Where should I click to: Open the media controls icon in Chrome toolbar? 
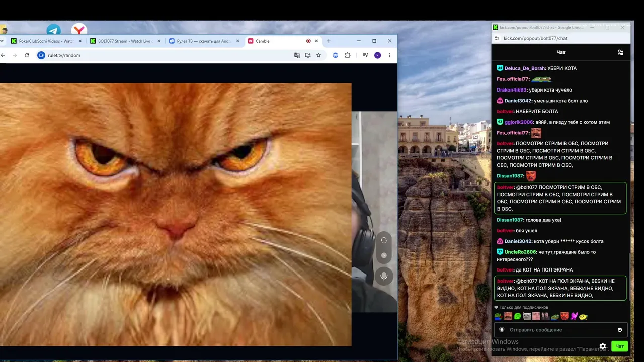coord(366,55)
